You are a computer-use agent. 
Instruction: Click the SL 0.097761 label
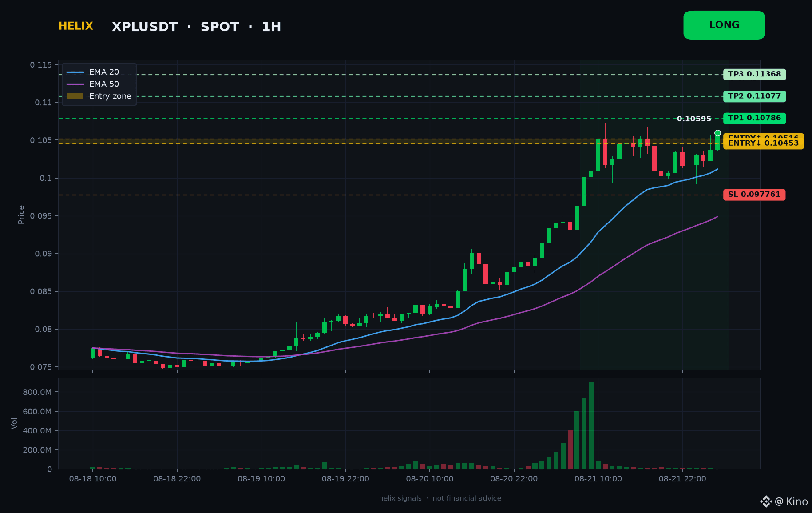click(754, 195)
